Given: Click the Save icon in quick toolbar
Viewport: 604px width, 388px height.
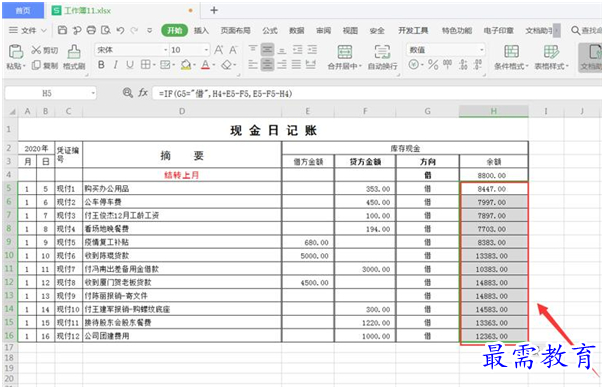Looking at the screenshot, I should coord(62,30).
